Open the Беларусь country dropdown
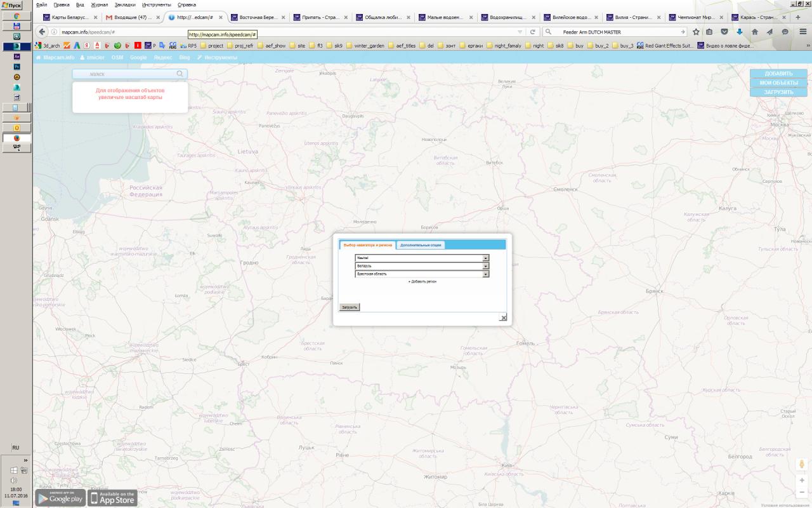This screenshot has height=508, width=812. pyautogui.click(x=486, y=266)
